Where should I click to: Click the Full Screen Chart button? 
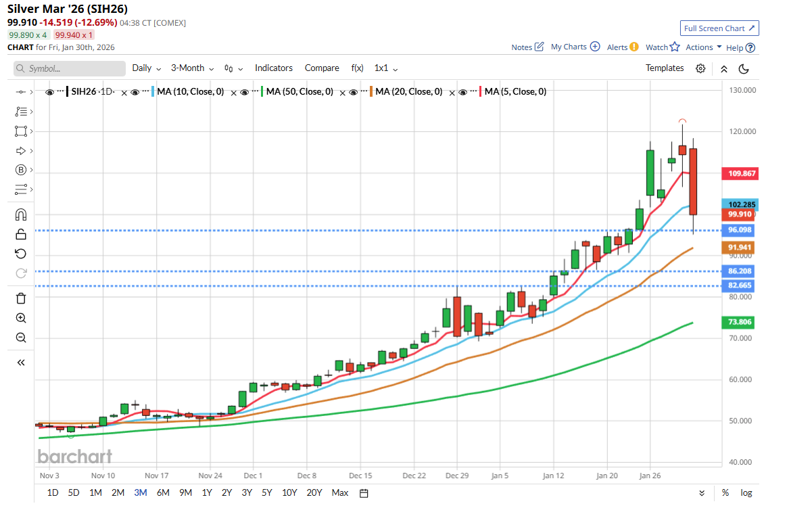(719, 28)
